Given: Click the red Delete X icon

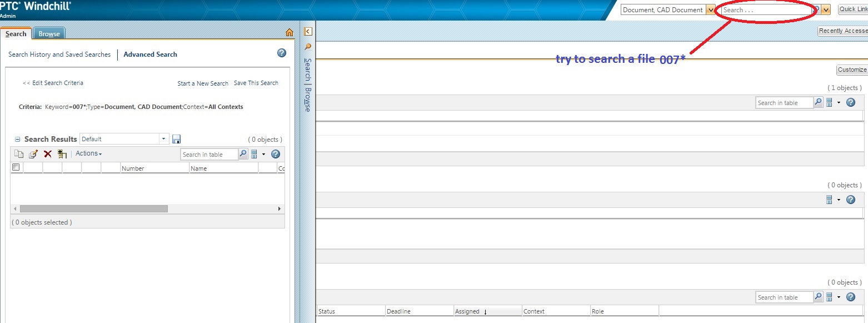Looking at the screenshot, I should click(x=48, y=154).
